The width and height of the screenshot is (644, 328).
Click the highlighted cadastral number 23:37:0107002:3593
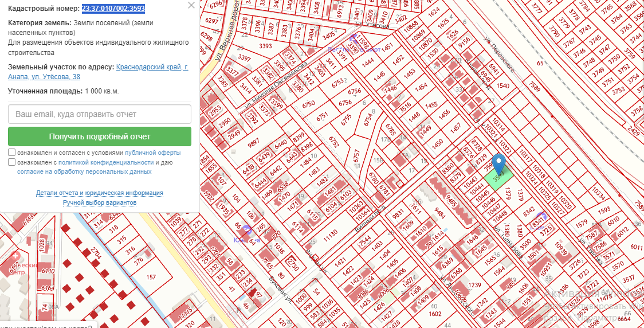113,8
